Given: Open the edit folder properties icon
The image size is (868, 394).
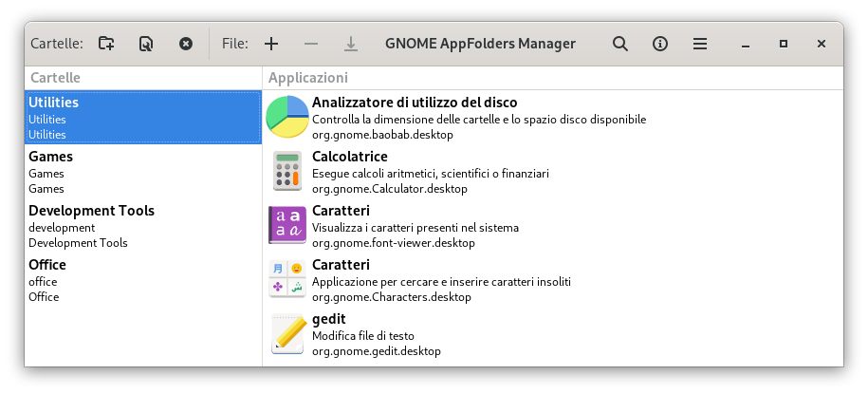Looking at the screenshot, I should (146, 44).
